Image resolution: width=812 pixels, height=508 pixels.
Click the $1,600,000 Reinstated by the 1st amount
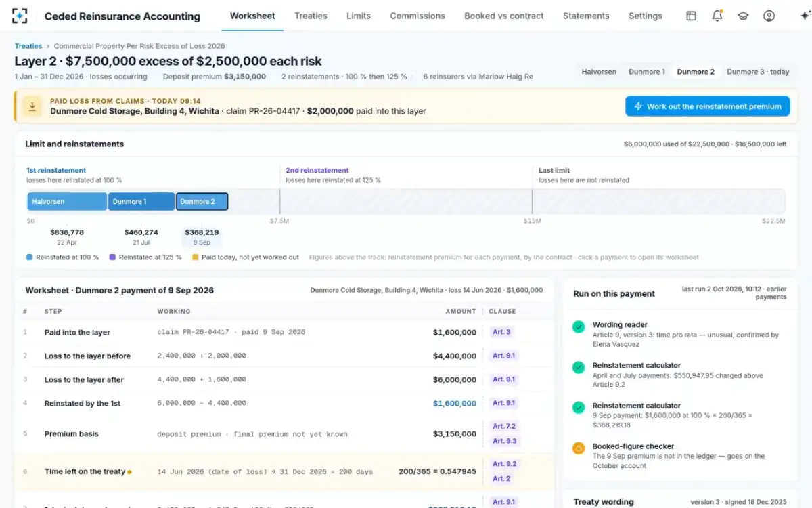pos(455,403)
